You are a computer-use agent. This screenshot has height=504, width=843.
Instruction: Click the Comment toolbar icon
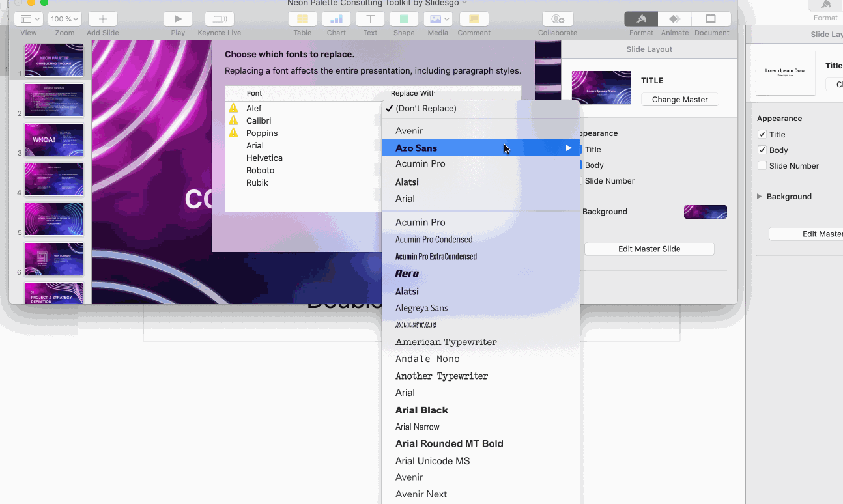[x=474, y=20]
